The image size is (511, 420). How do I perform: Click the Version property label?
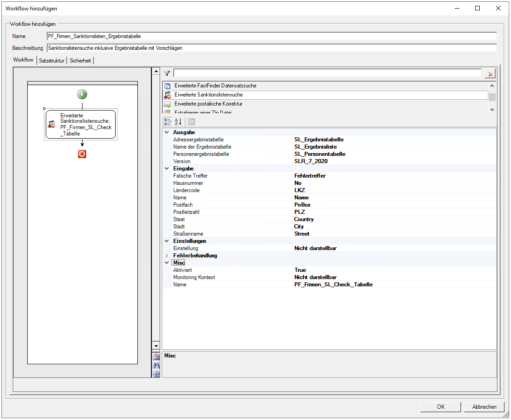click(x=182, y=161)
